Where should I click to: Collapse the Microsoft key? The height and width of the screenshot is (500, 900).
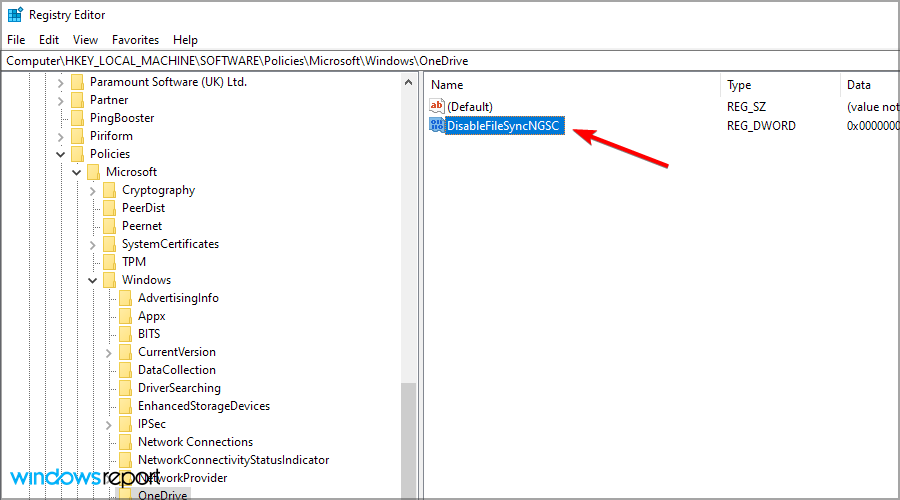pyautogui.click(x=76, y=172)
